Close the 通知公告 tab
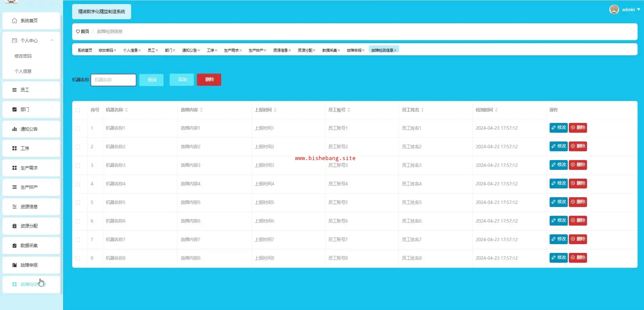 (199, 50)
